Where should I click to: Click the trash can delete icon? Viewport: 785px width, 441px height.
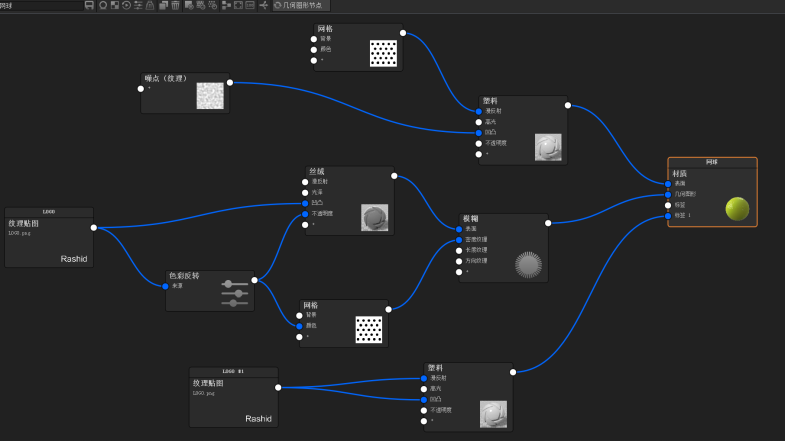click(175, 5)
